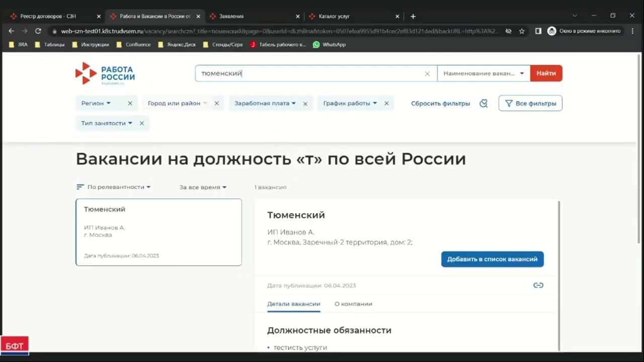Open the Работа России logo homepage

point(105,73)
